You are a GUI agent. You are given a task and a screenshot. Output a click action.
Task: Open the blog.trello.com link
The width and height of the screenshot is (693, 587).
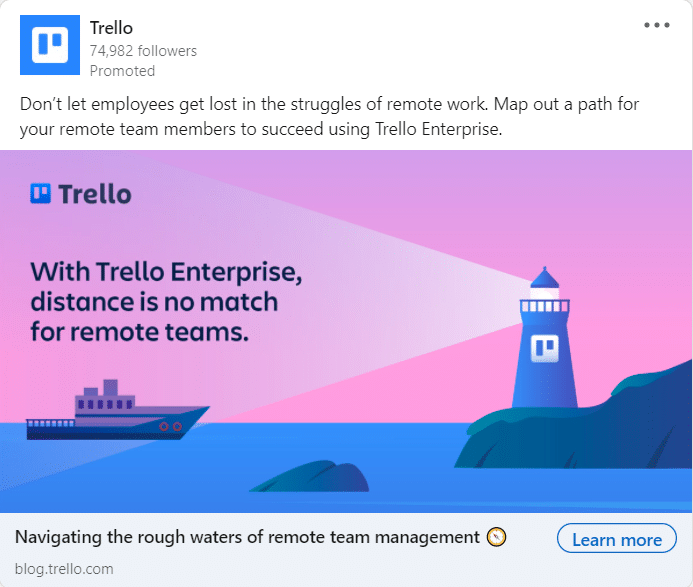(x=64, y=568)
